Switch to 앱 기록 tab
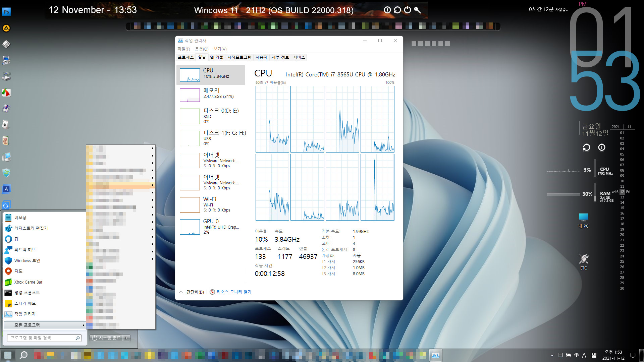The height and width of the screenshot is (362, 644). [x=216, y=57]
